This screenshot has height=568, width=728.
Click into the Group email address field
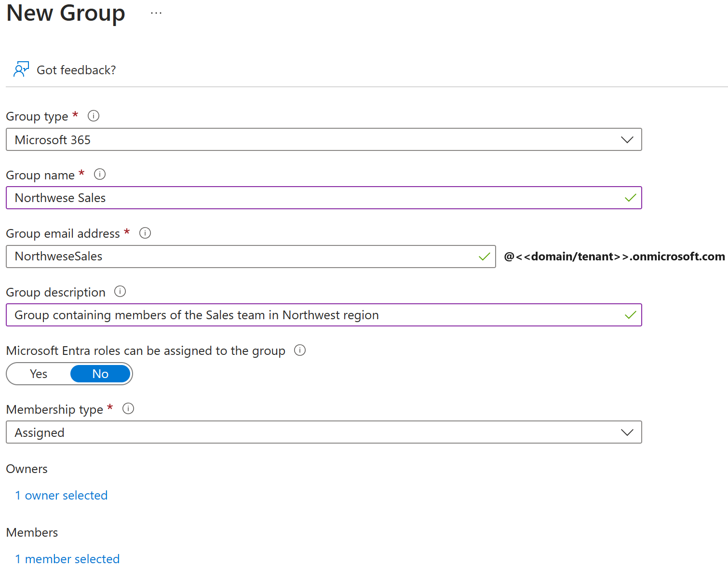[241, 257]
